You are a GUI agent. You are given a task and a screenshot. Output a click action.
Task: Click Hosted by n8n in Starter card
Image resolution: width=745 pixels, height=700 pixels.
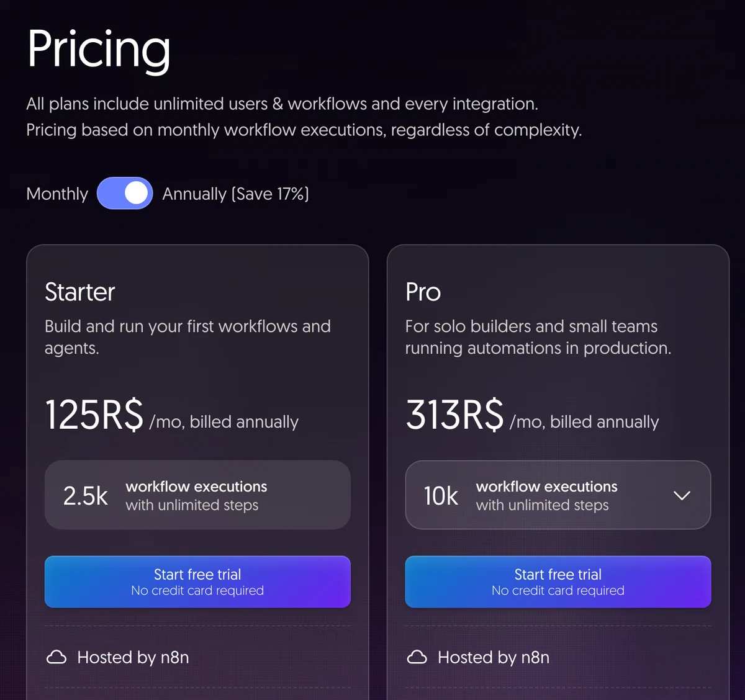click(133, 657)
